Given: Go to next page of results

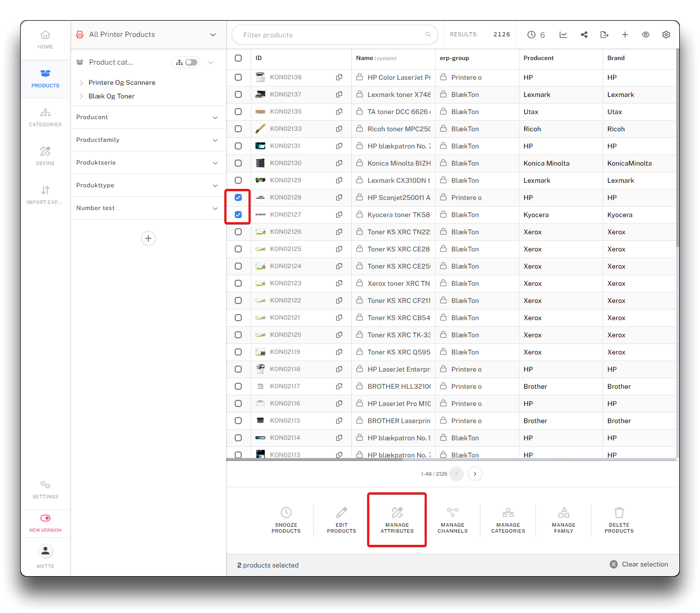Looking at the screenshot, I should pos(475,474).
